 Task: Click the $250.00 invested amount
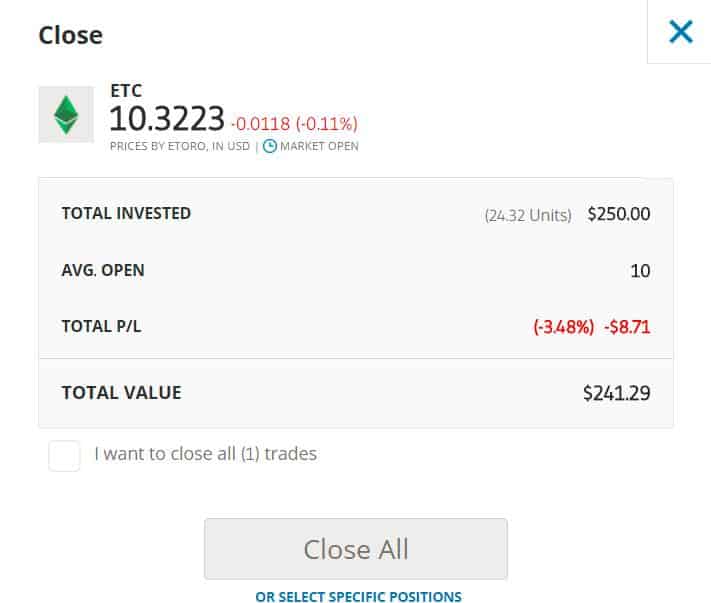point(619,214)
